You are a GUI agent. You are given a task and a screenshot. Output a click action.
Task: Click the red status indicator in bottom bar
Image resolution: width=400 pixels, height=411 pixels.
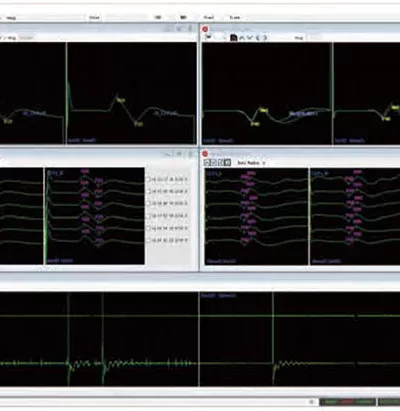click(347, 402)
